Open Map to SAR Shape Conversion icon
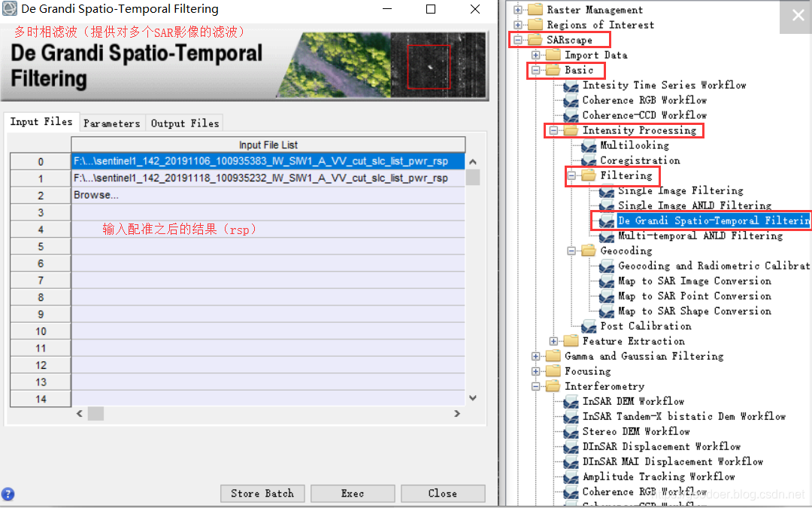Screen dimensions: 812x508 tap(607, 312)
